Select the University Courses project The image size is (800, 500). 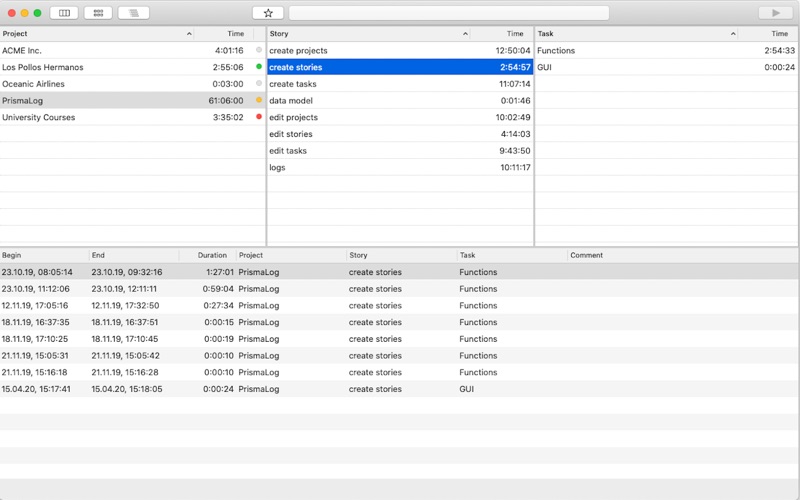coord(133,117)
